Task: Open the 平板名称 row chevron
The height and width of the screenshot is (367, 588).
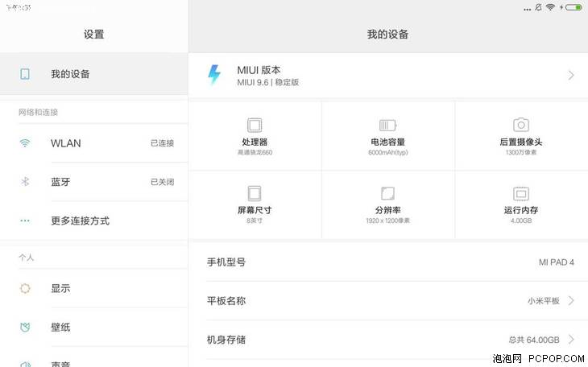Action: coord(571,301)
